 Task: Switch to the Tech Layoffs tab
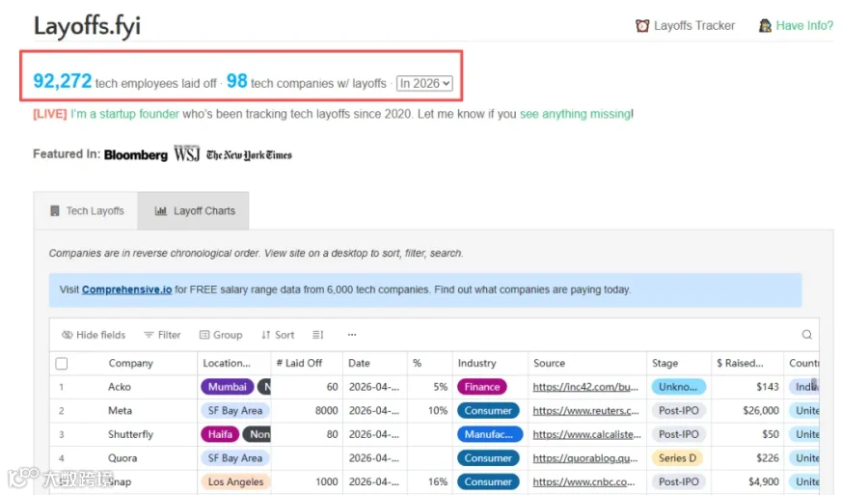tap(86, 211)
